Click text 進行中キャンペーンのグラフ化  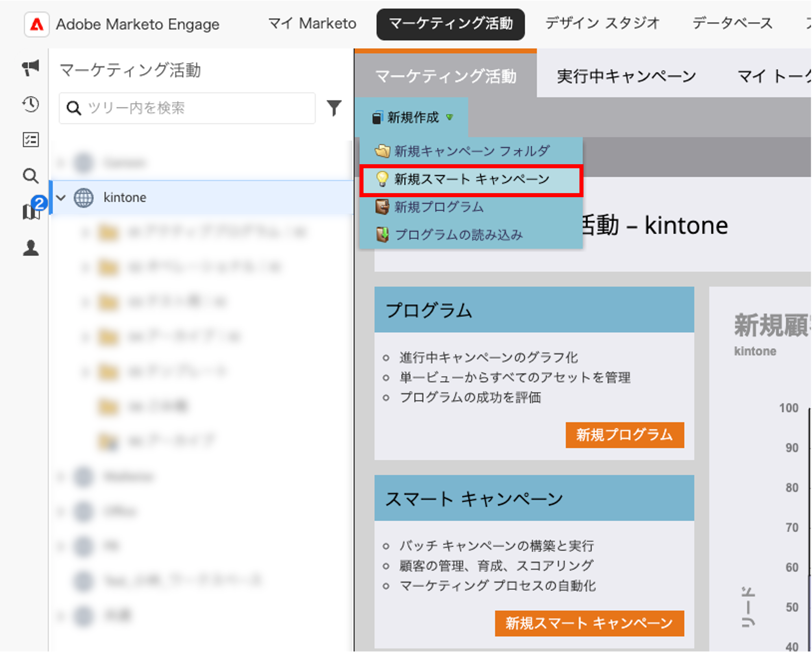click(489, 358)
